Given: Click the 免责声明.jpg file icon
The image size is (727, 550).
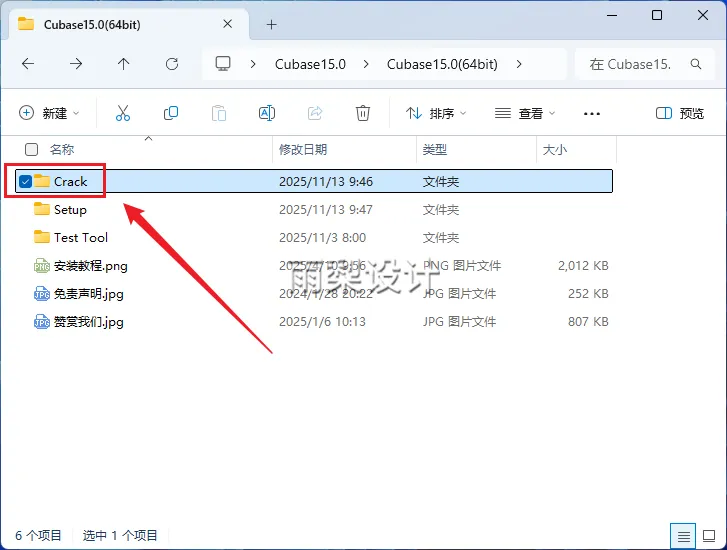Looking at the screenshot, I should (42, 294).
